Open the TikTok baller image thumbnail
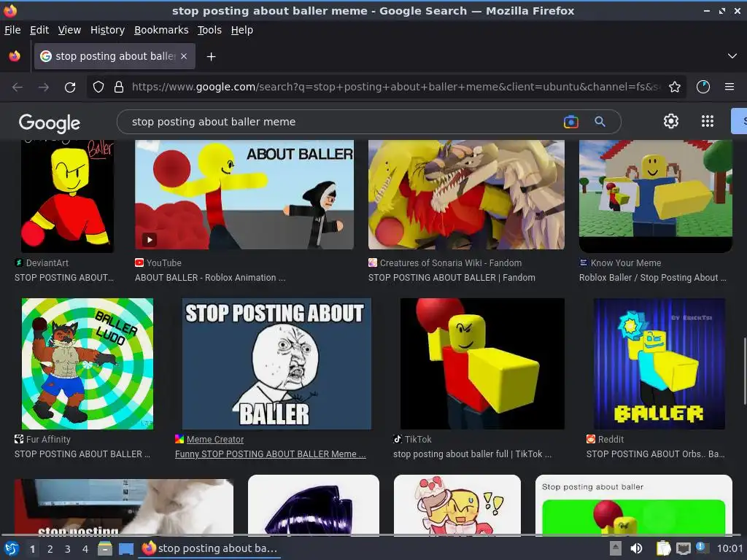Viewport: 747px width, 560px height. [x=482, y=364]
